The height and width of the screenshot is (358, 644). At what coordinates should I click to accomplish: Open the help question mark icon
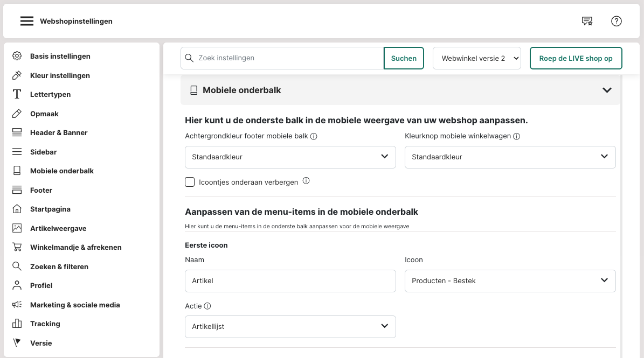(617, 22)
